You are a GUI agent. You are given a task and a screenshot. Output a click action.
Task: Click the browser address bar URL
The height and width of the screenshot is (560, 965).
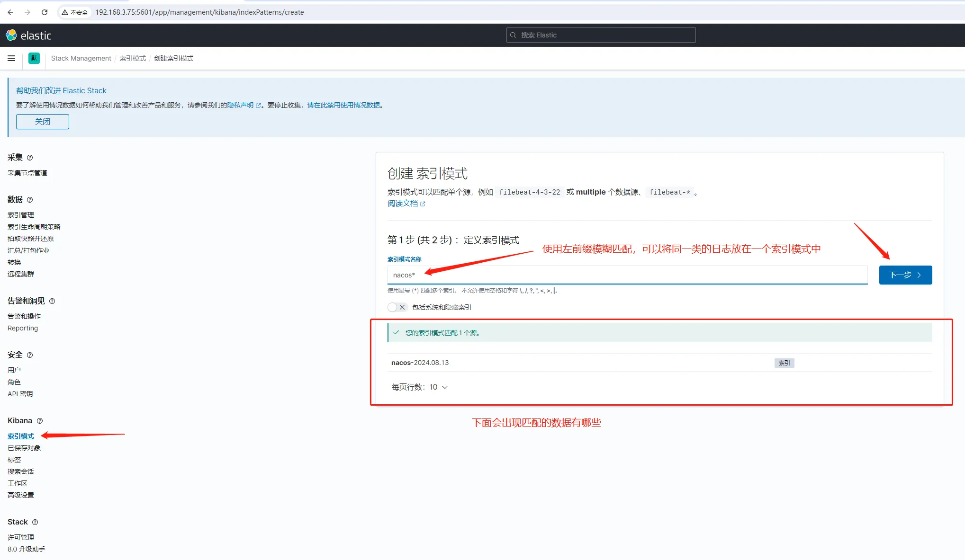pyautogui.click(x=199, y=12)
